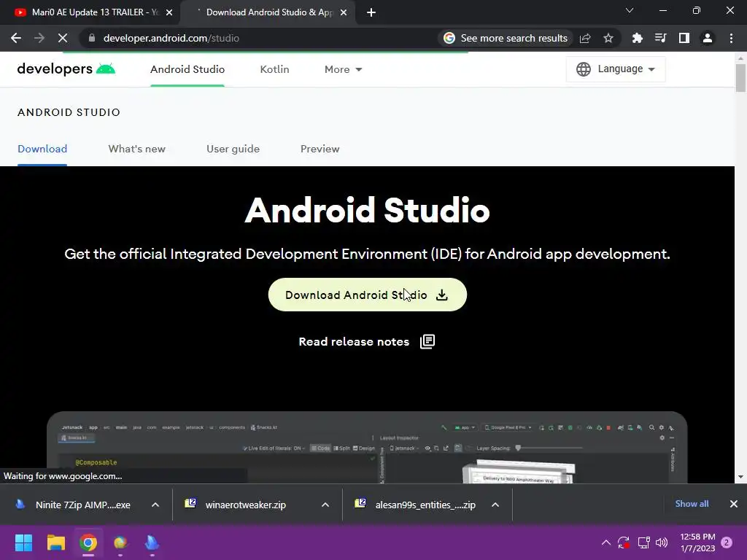Image resolution: width=747 pixels, height=560 pixels.
Task: Bookmark this page with the star
Action: pos(608,38)
